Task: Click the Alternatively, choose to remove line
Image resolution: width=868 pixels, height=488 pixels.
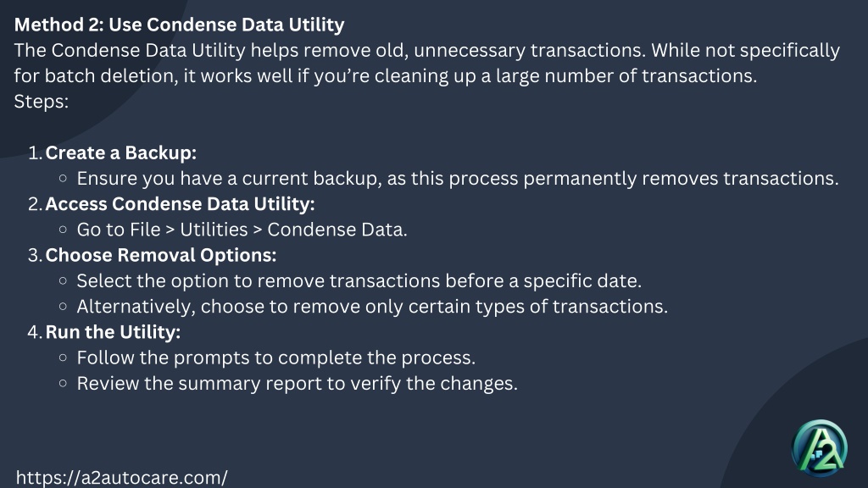Action: pyautogui.click(x=373, y=307)
